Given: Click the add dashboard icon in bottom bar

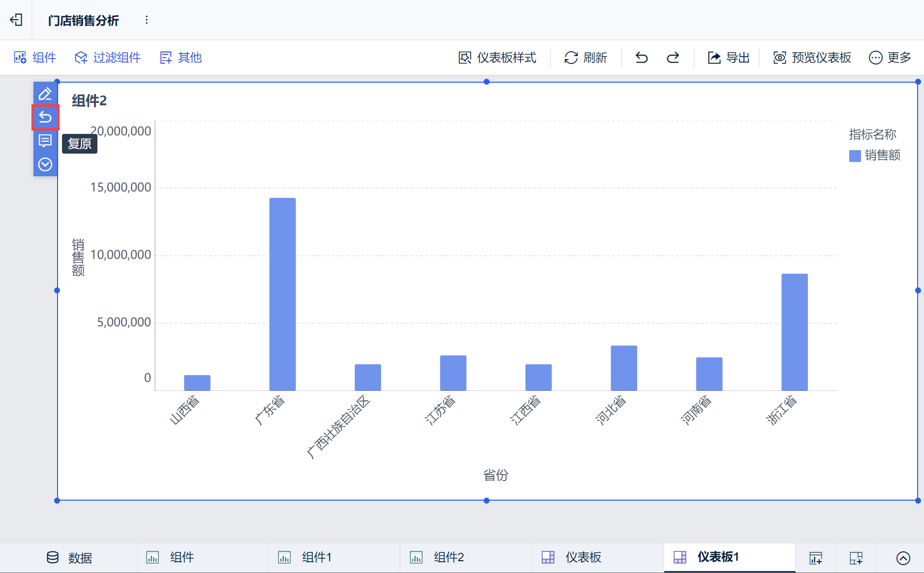Looking at the screenshot, I should [x=856, y=558].
